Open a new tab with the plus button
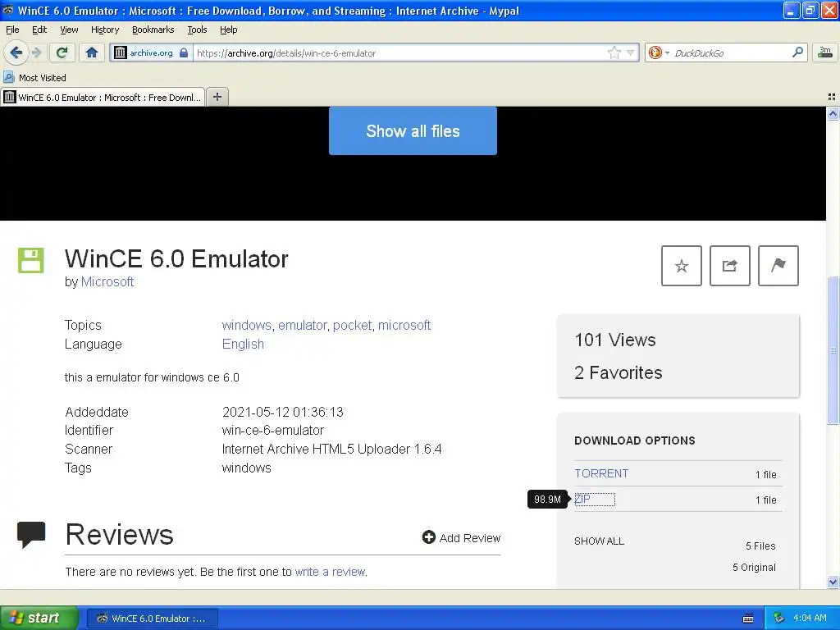The image size is (840, 630). click(x=217, y=97)
